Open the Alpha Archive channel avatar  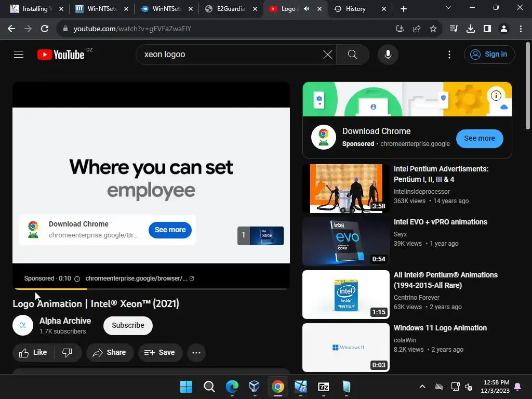click(x=23, y=325)
